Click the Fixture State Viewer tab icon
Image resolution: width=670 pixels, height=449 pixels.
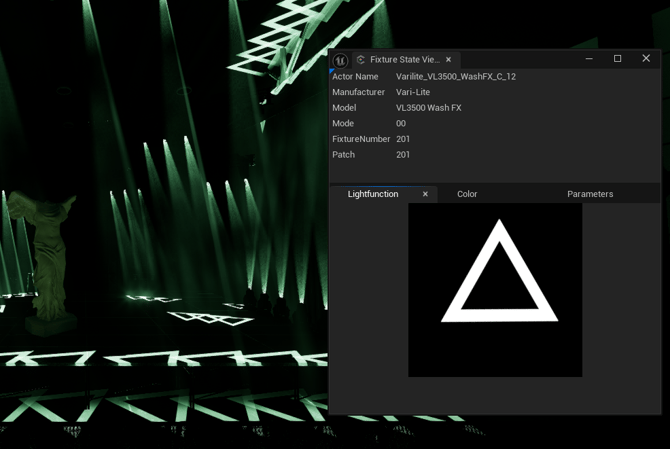[361, 59]
